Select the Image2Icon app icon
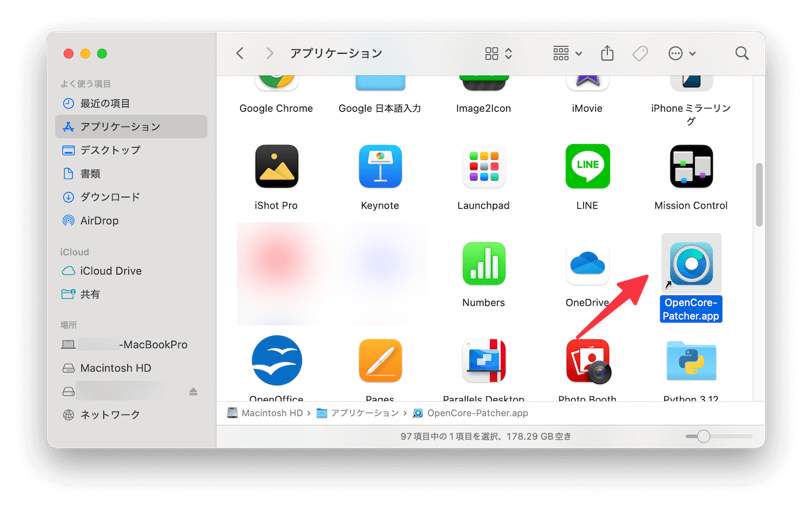The width and height of the screenshot is (812, 510). click(x=483, y=83)
